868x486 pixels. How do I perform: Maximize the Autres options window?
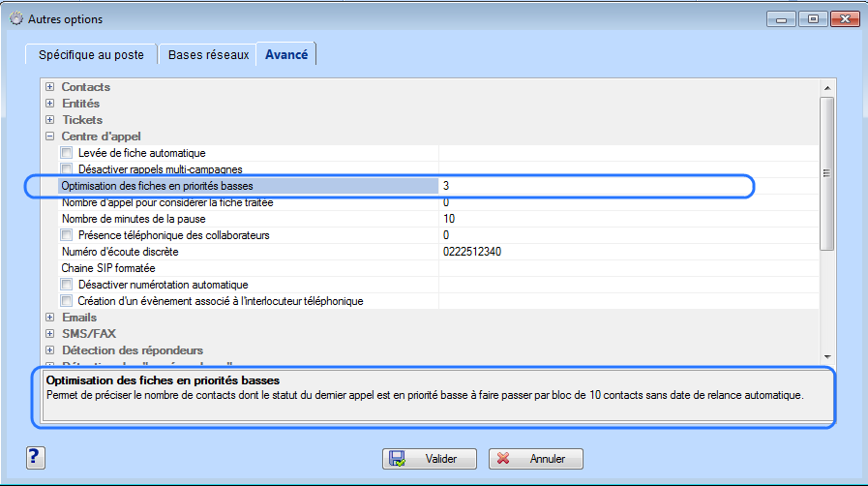[x=813, y=18]
